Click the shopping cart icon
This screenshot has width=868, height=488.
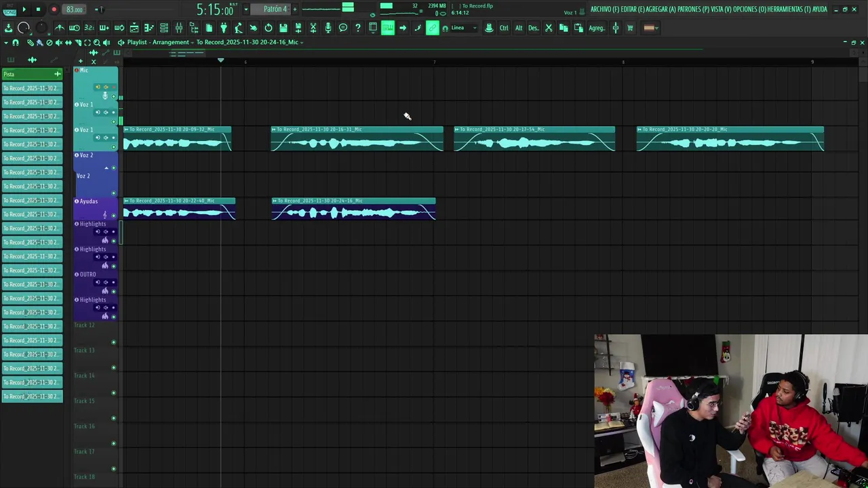630,28
